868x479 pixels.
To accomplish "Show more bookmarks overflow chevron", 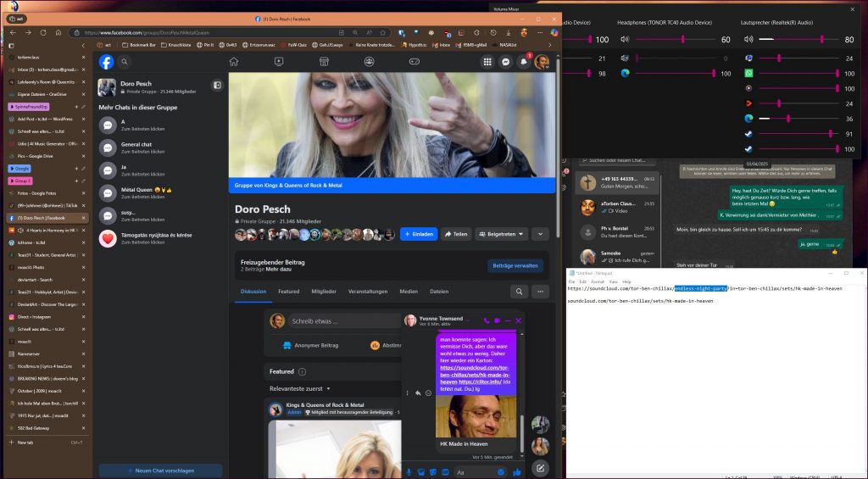I will [549, 45].
